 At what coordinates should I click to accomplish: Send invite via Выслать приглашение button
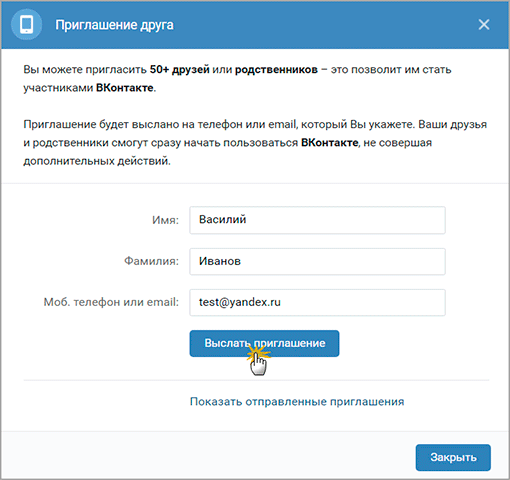(x=264, y=343)
